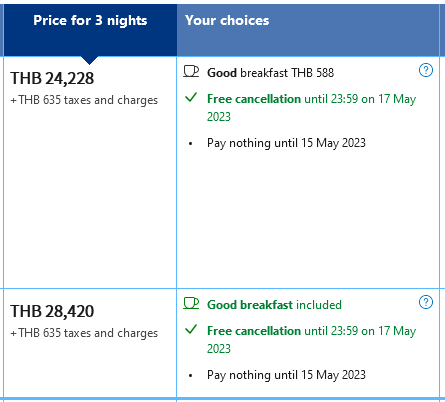This screenshot has width=445, height=402.
Task: Click Good breakfast included text
Action: tap(274, 305)
